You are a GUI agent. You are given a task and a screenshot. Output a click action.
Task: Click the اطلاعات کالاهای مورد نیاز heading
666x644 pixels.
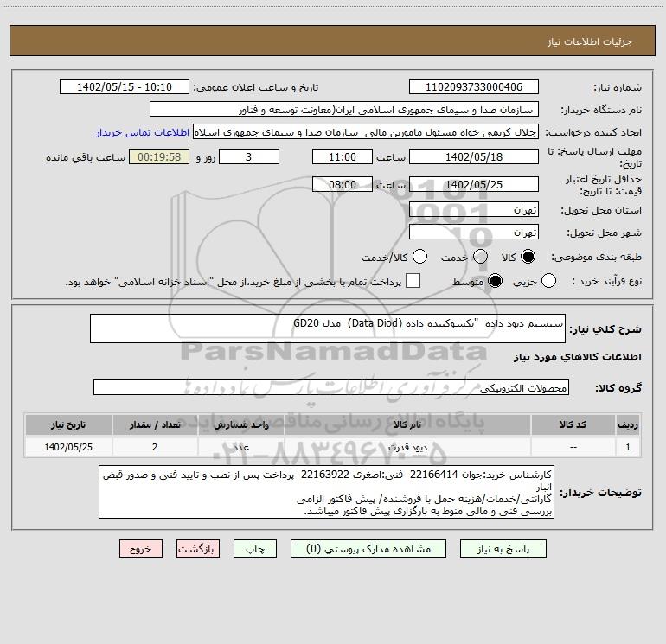pyautogui.click(x=577, y=358)
